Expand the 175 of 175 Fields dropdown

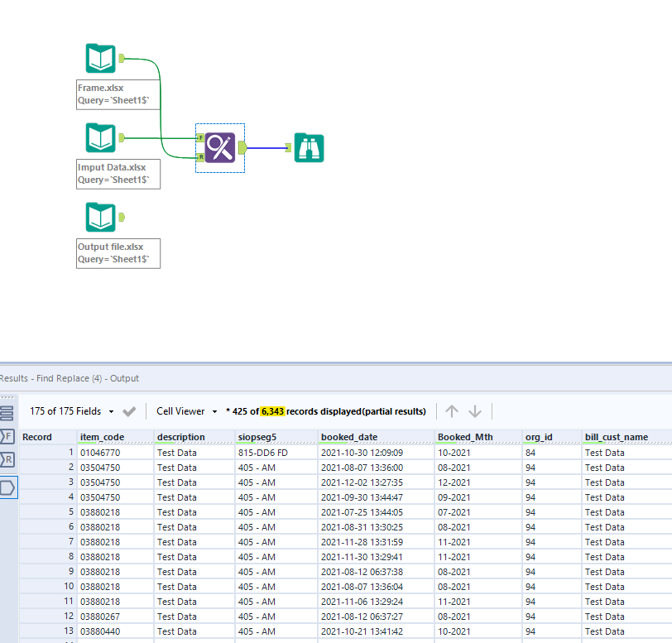coord(111,411)
